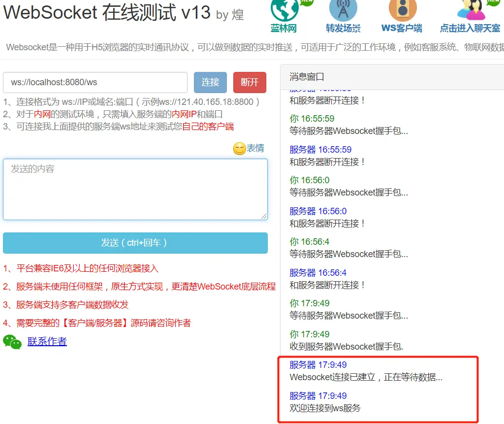Select the 服务端未使用任何框架 note line
This screenshot has height=424, width=504.
coord(139,286)
